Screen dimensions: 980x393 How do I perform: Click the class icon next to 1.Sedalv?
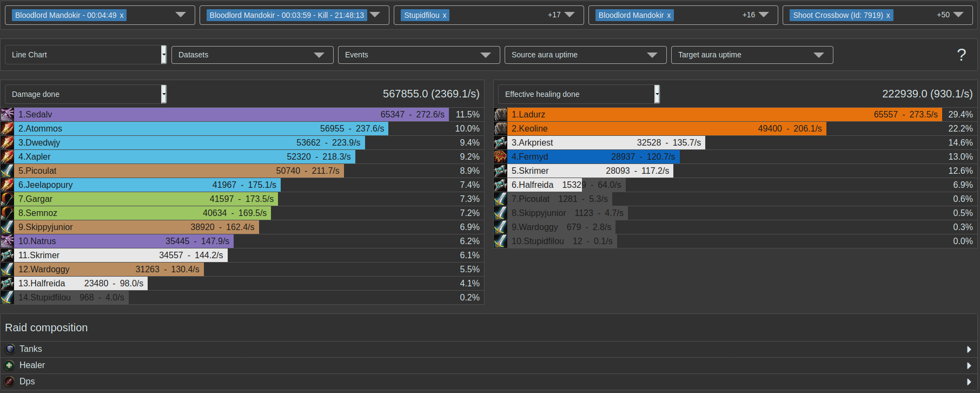point(7,114)
